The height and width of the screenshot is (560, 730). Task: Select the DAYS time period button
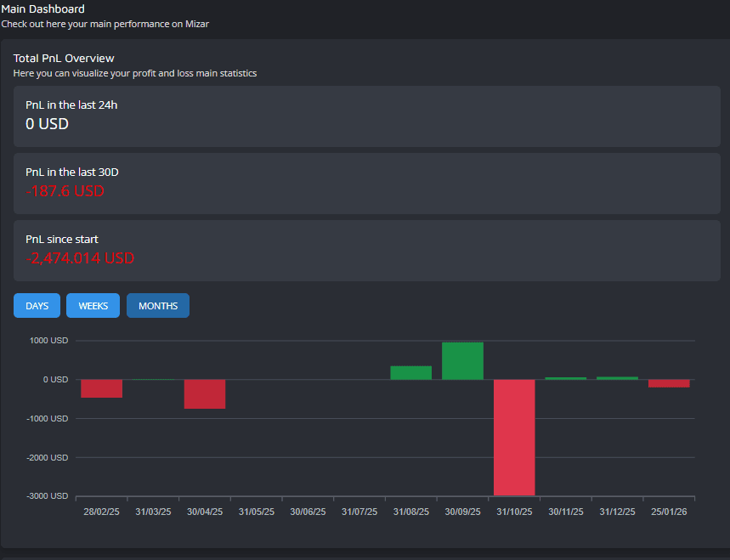point(37,305)
